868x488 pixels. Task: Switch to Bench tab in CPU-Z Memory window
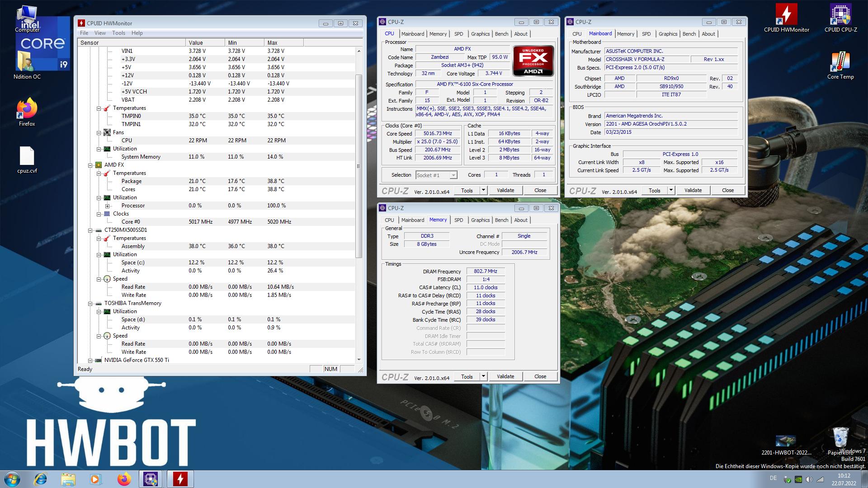tap(501, 220)
